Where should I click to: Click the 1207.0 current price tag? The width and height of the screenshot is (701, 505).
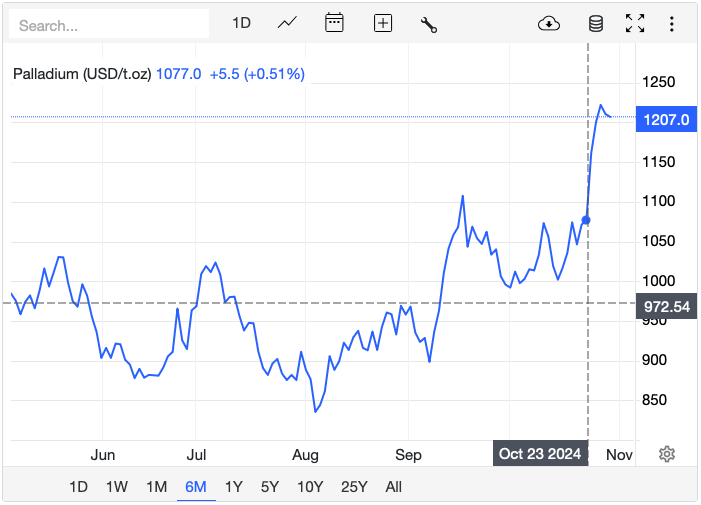[x=666, y=119]
